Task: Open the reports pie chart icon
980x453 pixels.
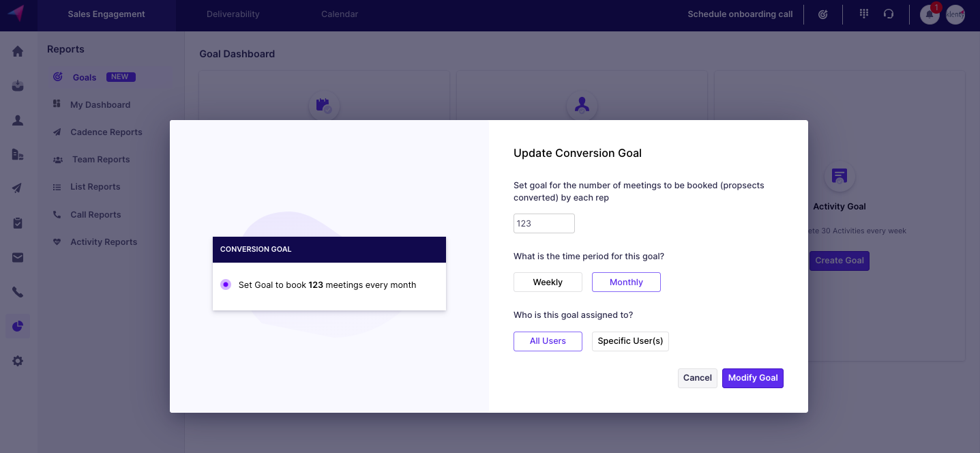Action: (x=18, y=326)
